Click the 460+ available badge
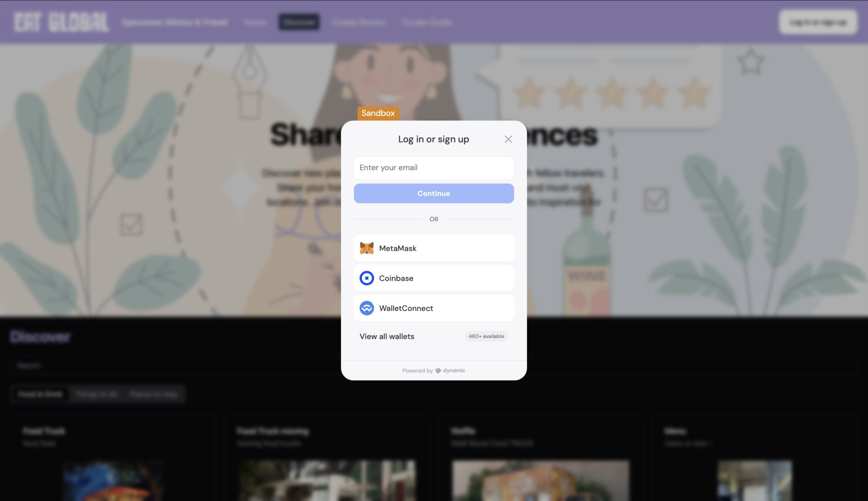 [486, 336]
